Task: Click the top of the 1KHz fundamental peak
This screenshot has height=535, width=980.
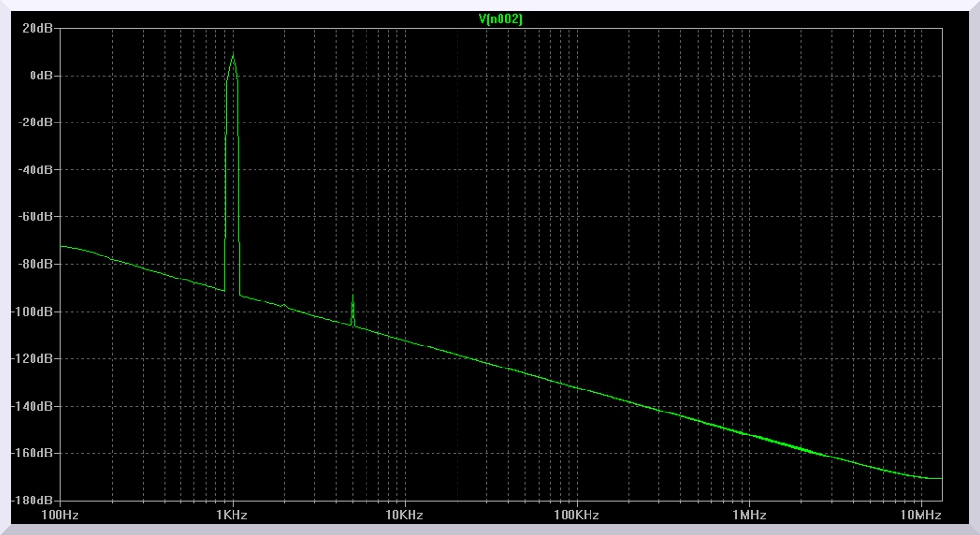Action: pyautogui.click(x=232, y=55)
